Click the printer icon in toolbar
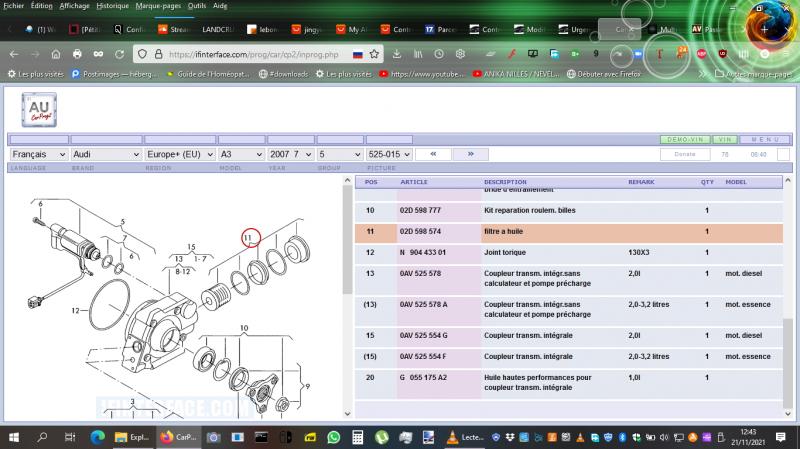This screenshot has height=449, width=800. point(77,54)
